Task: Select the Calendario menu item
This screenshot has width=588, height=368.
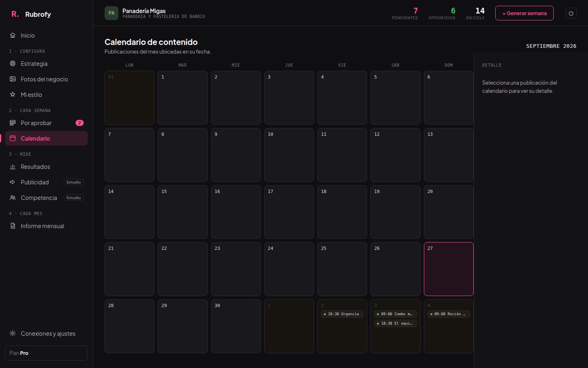Action: [x=46, y=139]
